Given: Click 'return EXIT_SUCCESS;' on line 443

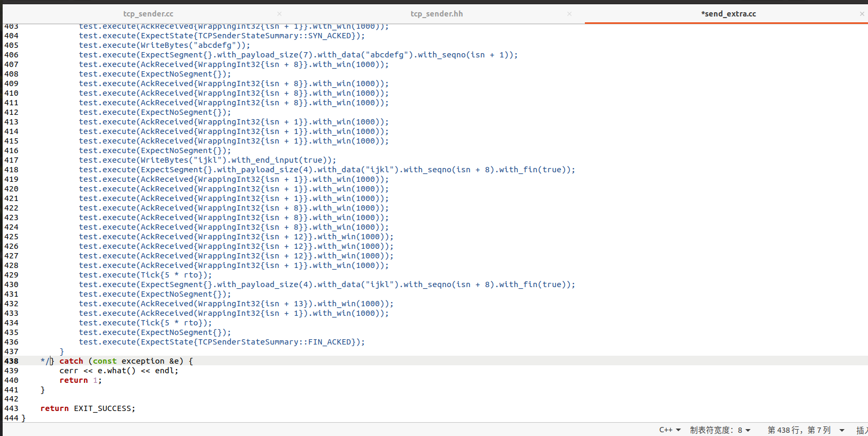Looking at the screenshot, I should click(x=88, y=408).
